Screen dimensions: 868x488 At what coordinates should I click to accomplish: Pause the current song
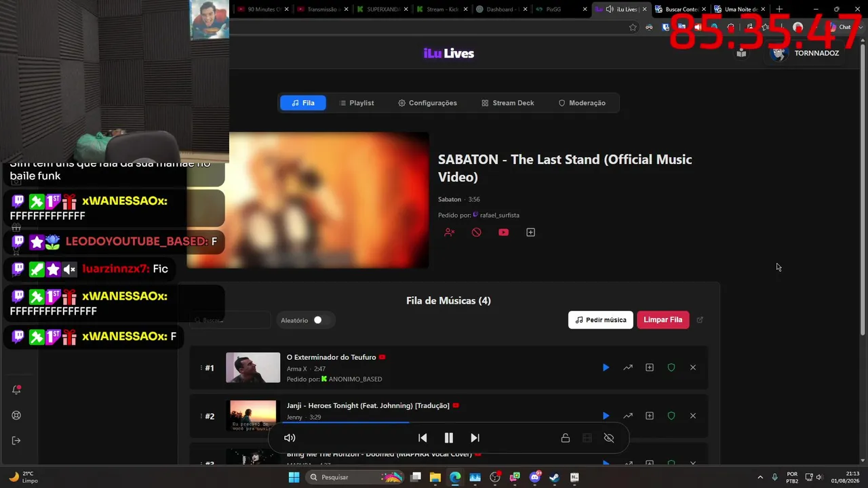point(448,438)
